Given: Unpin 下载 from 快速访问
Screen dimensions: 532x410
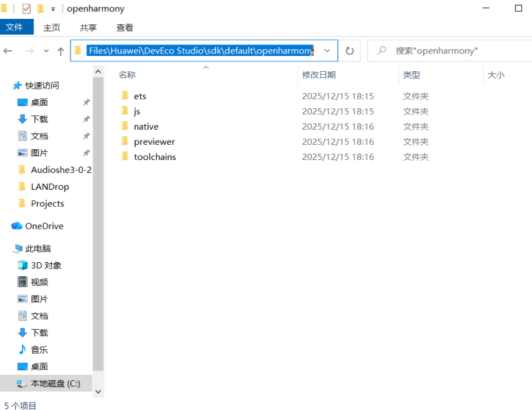Looking at the screenshot, I should 86,119.
